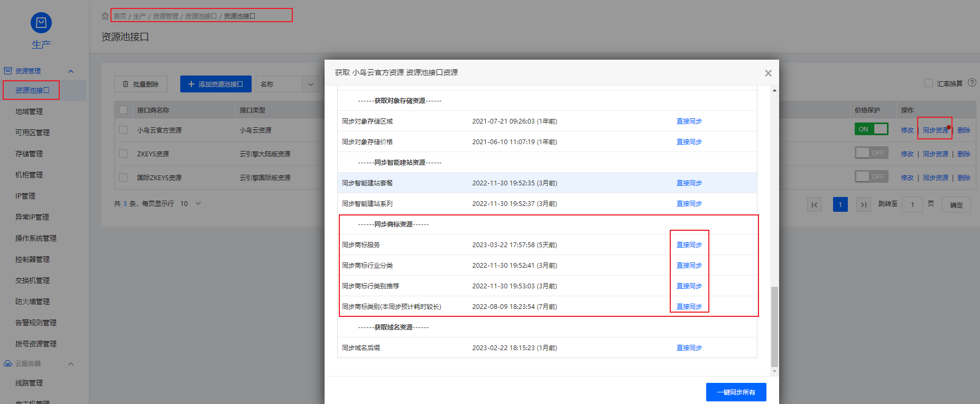This screenshot has width=980, height=404.
Task: Click 删除 for ZKEYS资源 row
Action: point(964,154)
